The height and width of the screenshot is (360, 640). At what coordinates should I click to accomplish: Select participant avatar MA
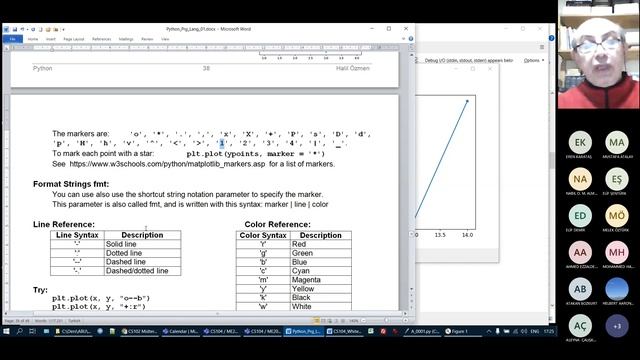617,142
